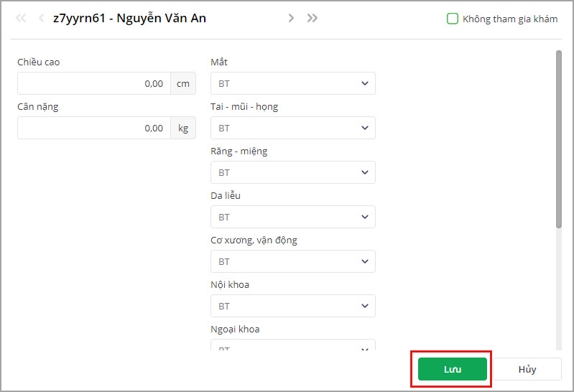This screenshot has height=392, width=574.
Task: Click the Hủy button
Action: [527, 369]
